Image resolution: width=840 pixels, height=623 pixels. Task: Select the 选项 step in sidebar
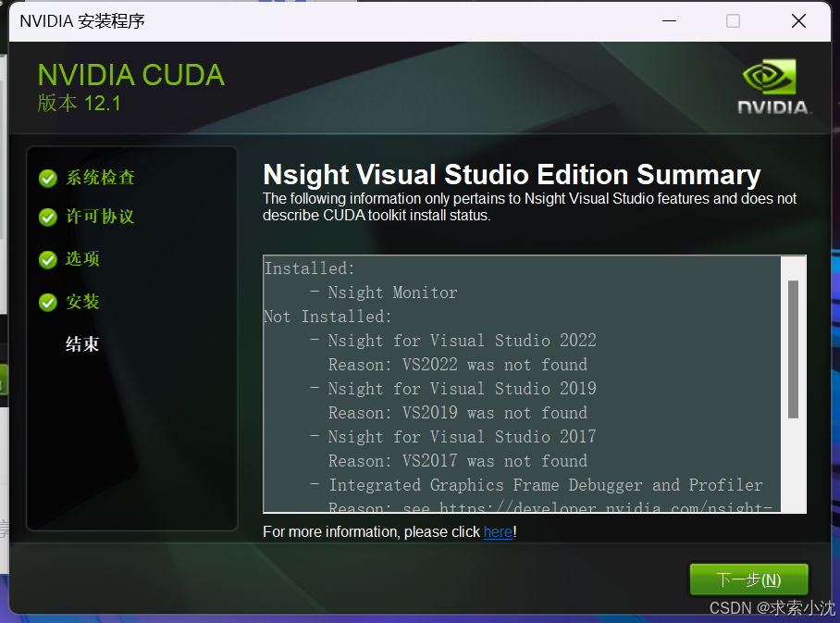(x=82, y=259)
